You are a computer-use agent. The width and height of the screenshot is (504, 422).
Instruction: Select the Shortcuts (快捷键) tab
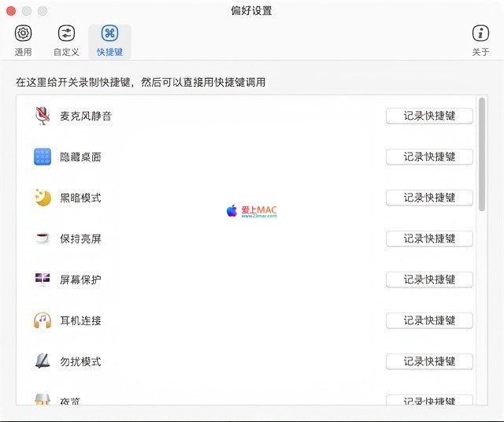pyautogui.click(x=109, y=40)
